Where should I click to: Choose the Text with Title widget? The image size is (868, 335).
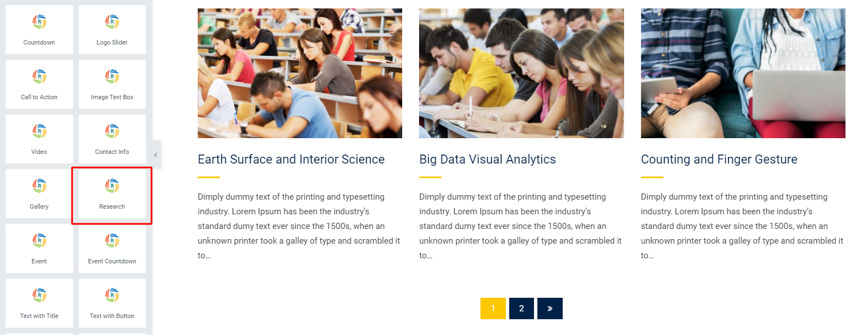point(39,303)
